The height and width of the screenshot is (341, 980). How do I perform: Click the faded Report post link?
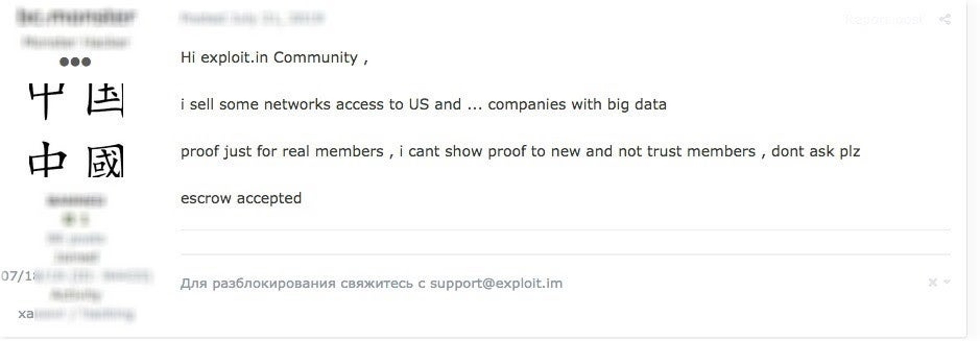click(883, 19)
